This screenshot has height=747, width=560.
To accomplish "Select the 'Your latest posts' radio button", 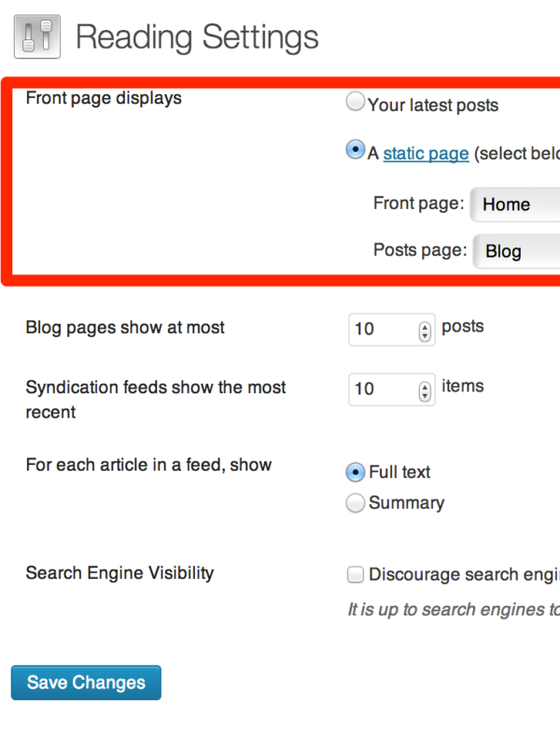I will point(356,102).
